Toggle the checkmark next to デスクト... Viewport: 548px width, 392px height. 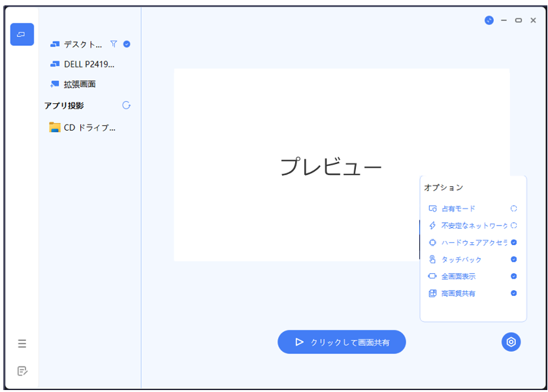pos(127,44)
